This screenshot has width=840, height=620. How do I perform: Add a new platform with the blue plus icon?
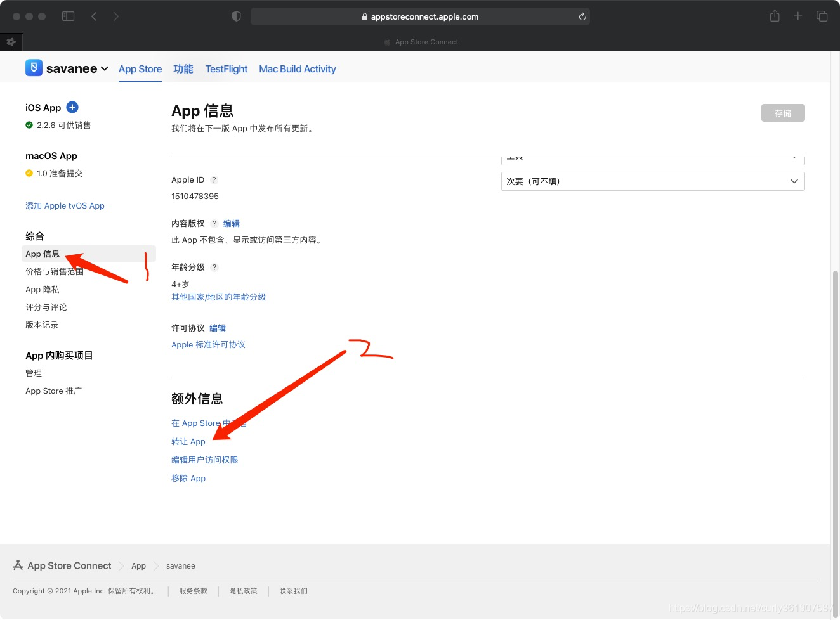(72, 107)
